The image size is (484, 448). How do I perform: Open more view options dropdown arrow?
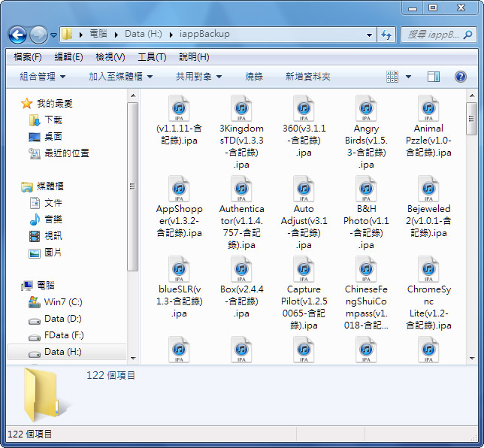pos(408,77)
